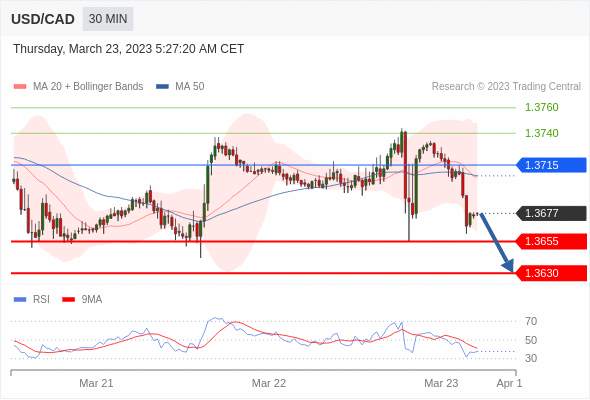590x400 pixels.
Task: Click the red 1.3630 support price tag
Action: pyautogui.click(x=552, y=273)
